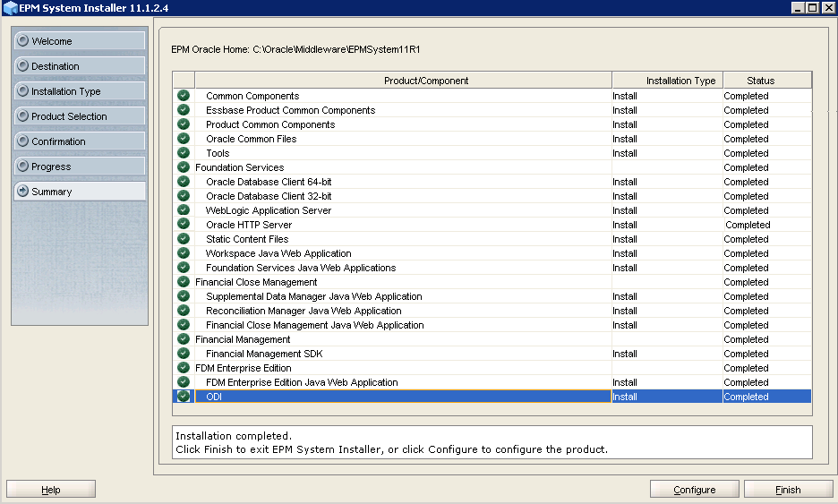Click the green check next to Financial Management group
The width and height of the screenshot is (838, 504).
pos(184,339)
